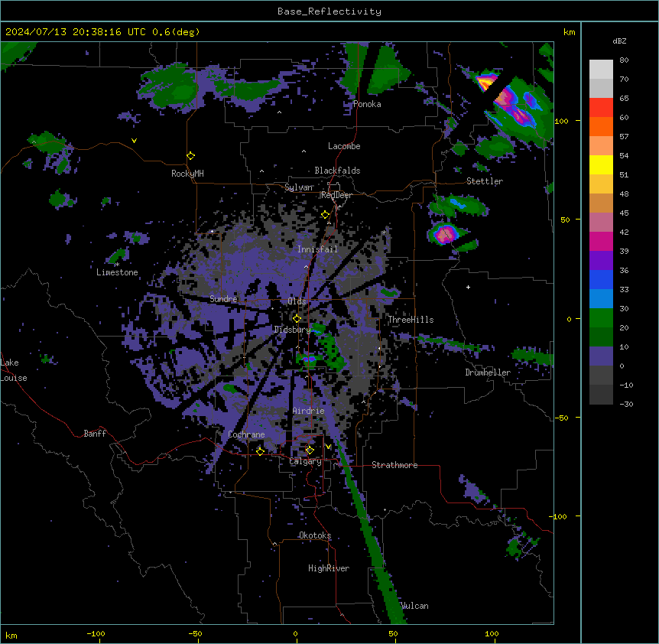Click the 0 tick on bottom axis
659x644 pixels.
point(295,633)
